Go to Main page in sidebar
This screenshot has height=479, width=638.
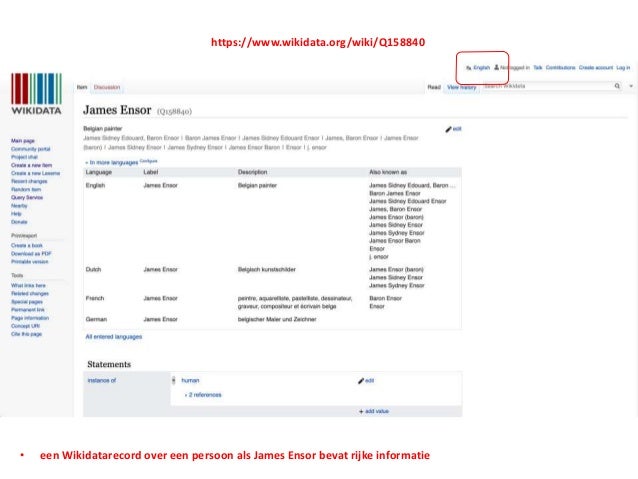point(23,141)
